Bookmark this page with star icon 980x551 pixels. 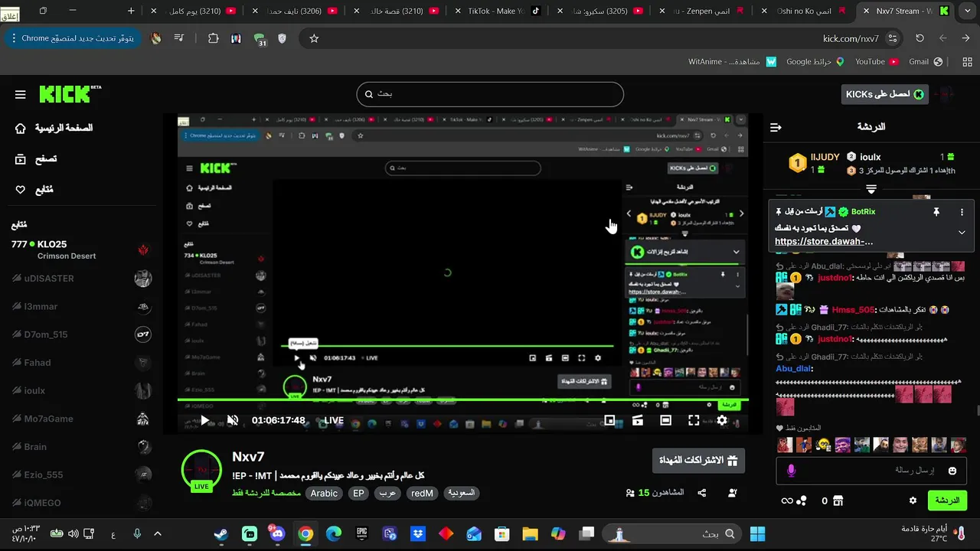click(313, 38)
